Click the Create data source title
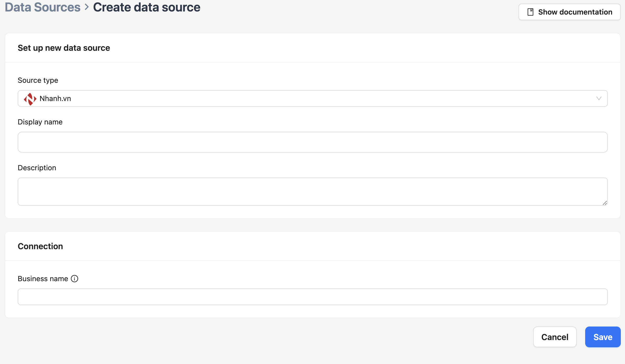Viewport: 625px width, 364px height. click(x=147, y=7)
